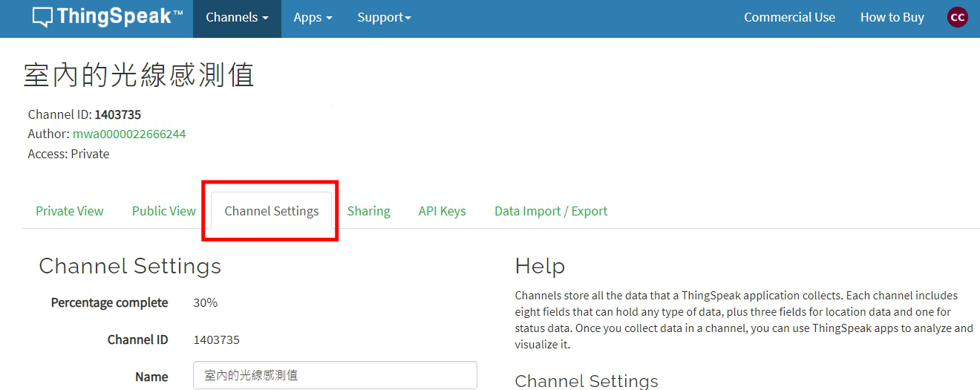Click the ThingSpeak speech-bubble logo
Viewport: 980px width, 390px height.
43,18
